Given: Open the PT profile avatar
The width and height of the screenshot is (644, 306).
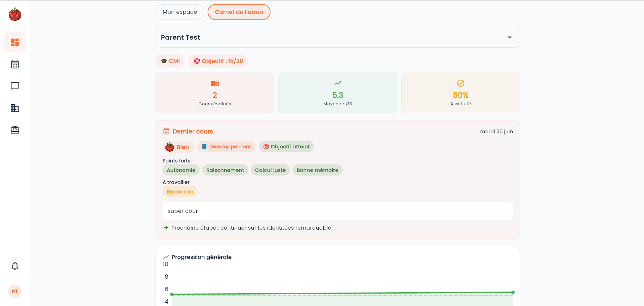Looking at the screenshot, I should point(15,291).
